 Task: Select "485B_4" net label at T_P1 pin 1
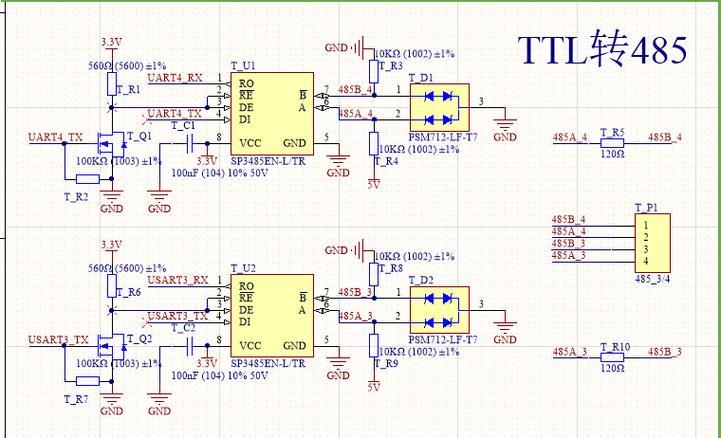(569, 219)
